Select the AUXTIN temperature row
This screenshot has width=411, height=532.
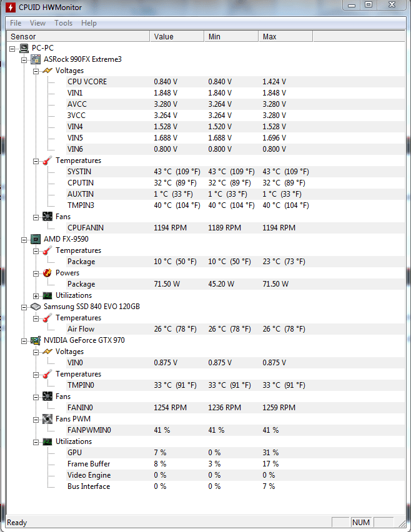point(235,194)
